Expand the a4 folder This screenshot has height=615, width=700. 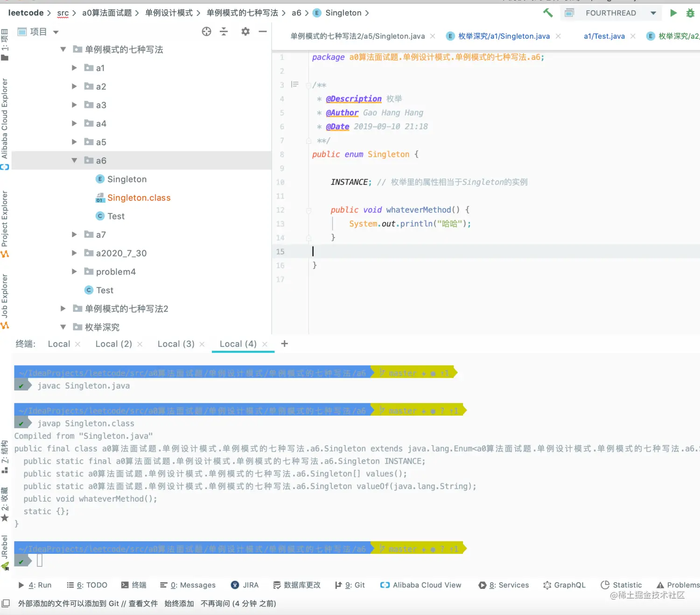point(74,123)
